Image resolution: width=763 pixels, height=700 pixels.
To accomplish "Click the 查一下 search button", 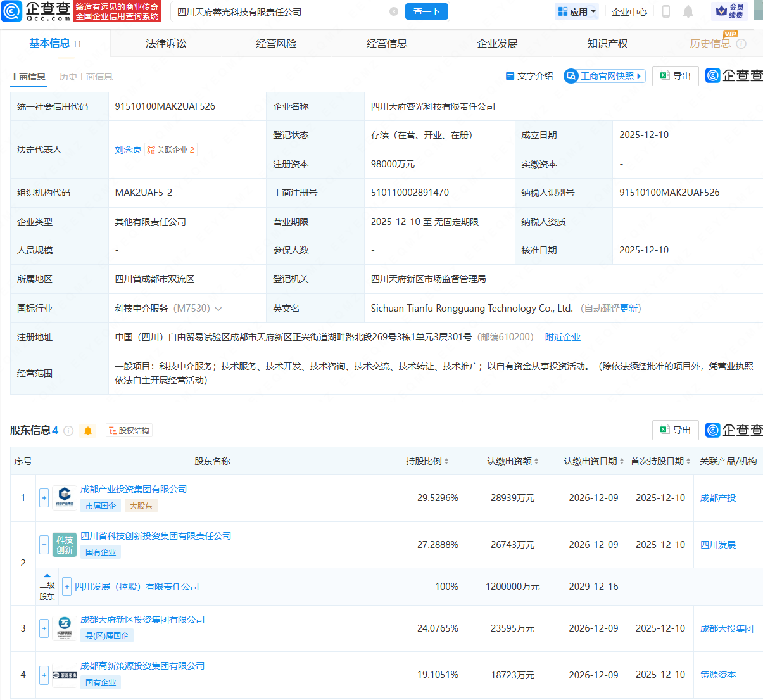I will click(x=426, y=11).
